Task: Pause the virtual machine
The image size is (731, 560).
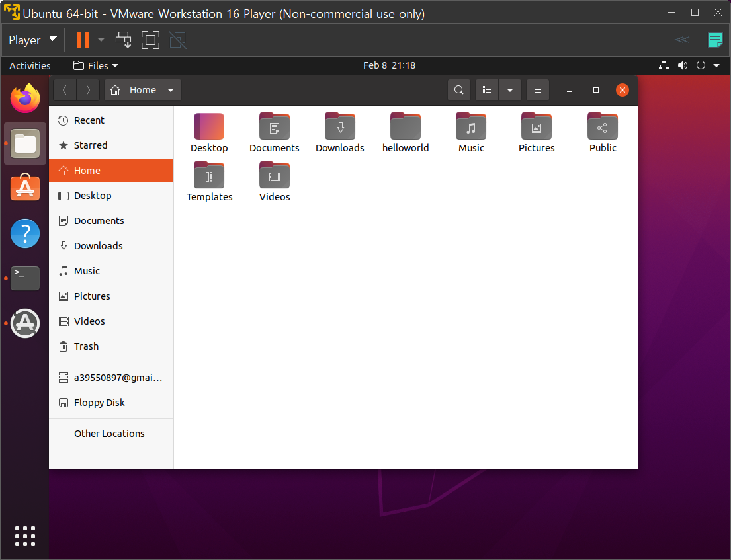Action: tap(83, 40)
